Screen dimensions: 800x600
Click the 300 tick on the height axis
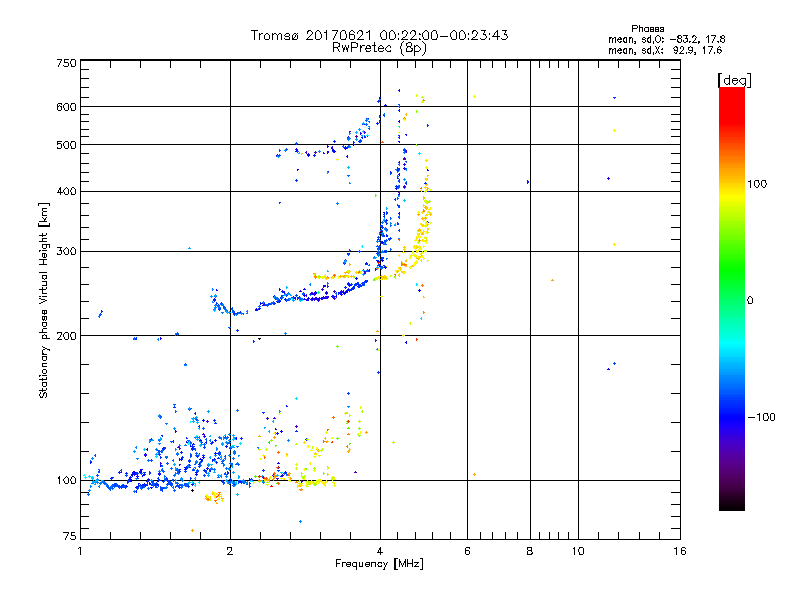pyautogui.click(x=66, y=251)
